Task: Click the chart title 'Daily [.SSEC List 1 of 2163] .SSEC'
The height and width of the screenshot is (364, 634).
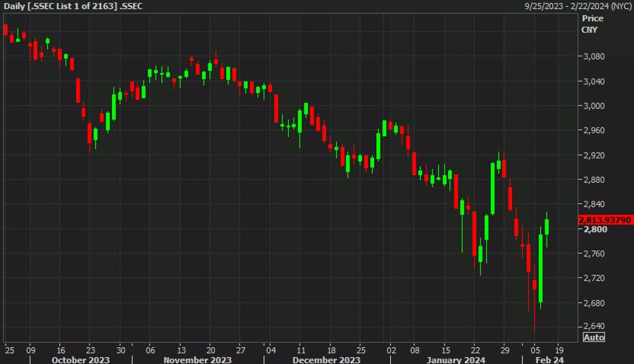Action: point(73,6)
